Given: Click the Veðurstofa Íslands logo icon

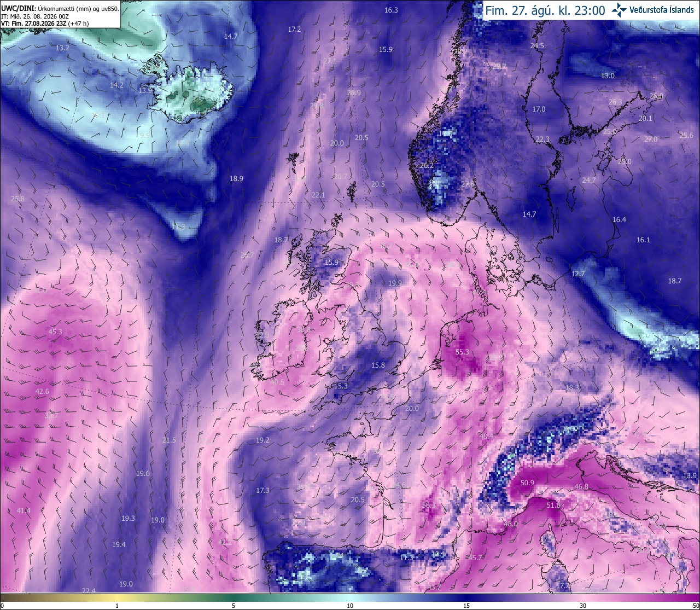Looking at the screenshot, I should [619, 9].
